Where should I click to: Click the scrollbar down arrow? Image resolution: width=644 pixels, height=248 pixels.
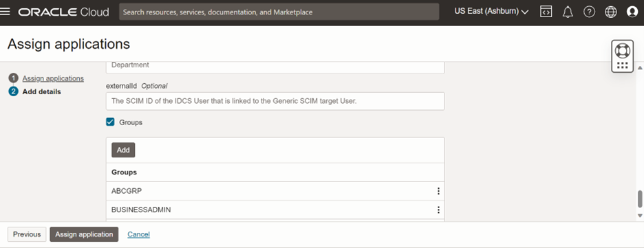pos(639,215)
